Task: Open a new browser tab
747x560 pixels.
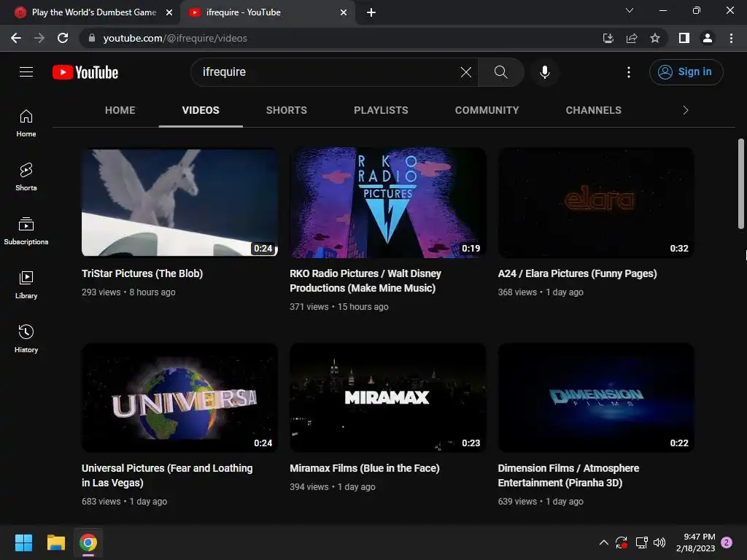Action: coord(371,12)
